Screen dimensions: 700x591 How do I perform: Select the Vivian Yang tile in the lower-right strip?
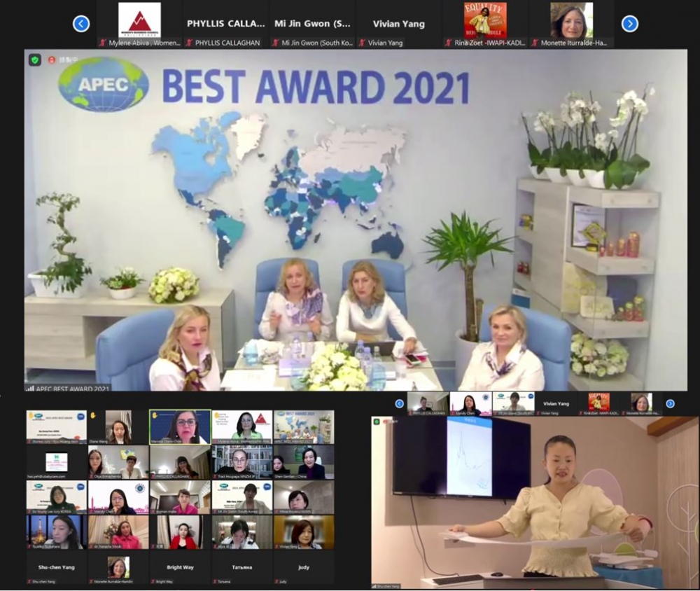(x=556, y=404)
